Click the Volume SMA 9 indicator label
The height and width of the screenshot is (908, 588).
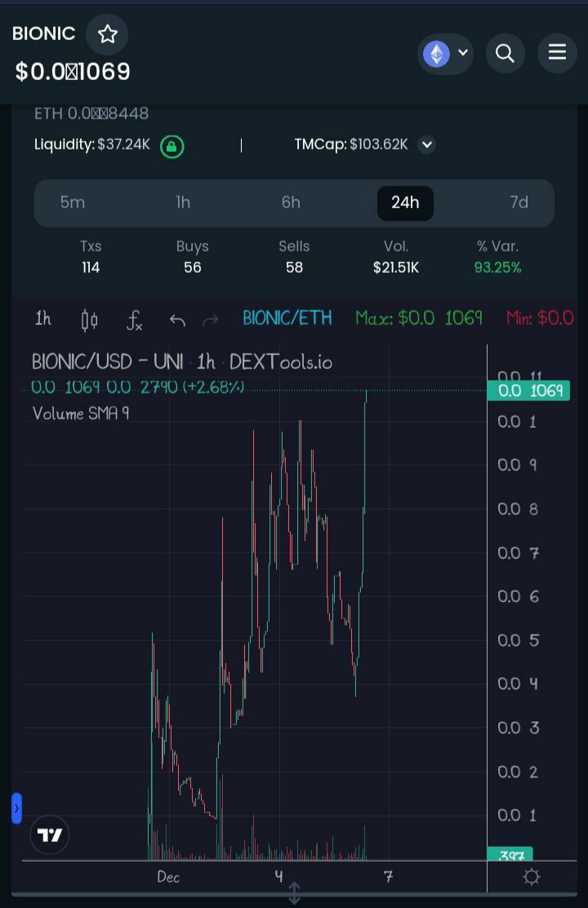(81, 413)
